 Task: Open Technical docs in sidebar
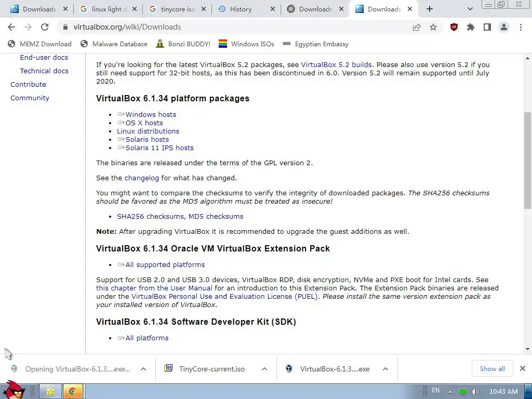pos(44,71)
